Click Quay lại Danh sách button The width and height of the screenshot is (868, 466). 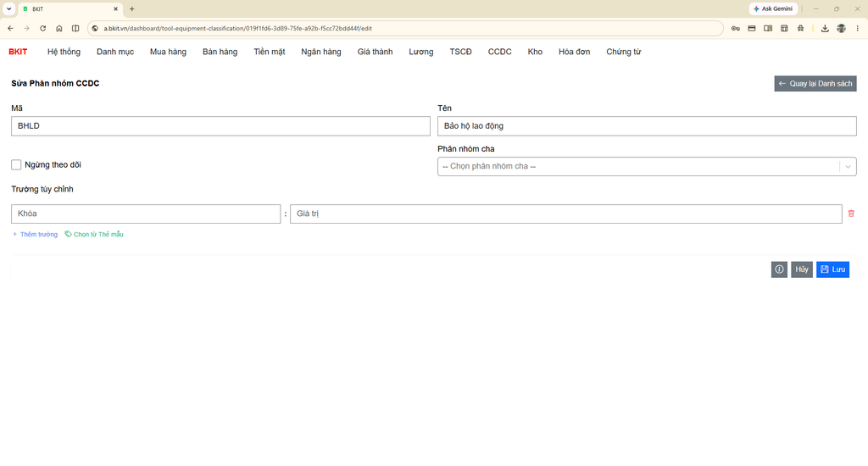pos(815,84)
